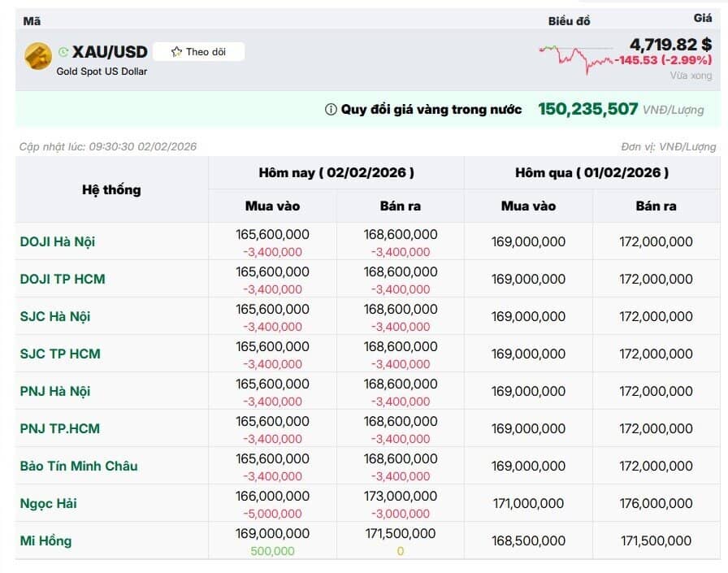This screenshot has width=728, height=573.
Task: Select the PNJ TP.HCM entry
Action: click(60, 428)
